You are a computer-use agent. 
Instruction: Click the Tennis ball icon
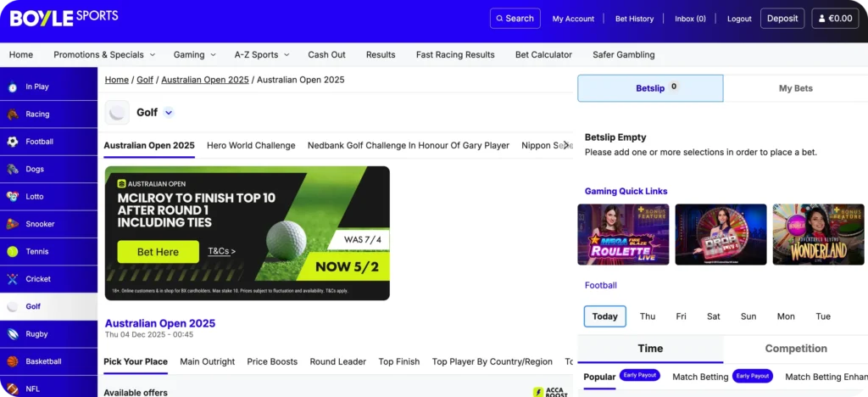[12, 251]
